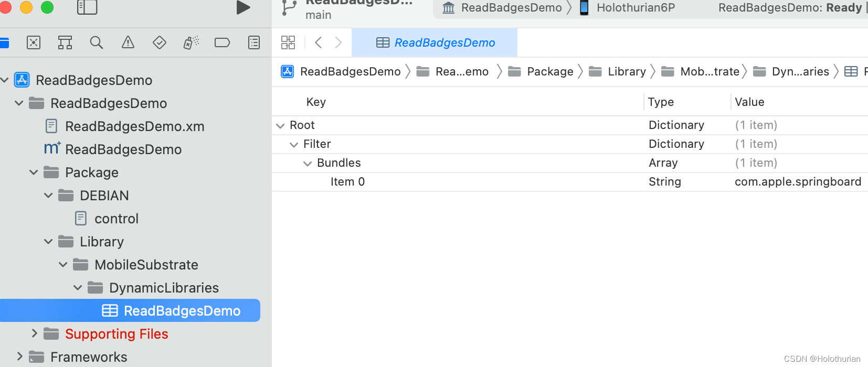Click the related items grid icon
Image resolution: width=868 pixels, height=367 pixels.
pyautogui.click(x=288, y=42)
